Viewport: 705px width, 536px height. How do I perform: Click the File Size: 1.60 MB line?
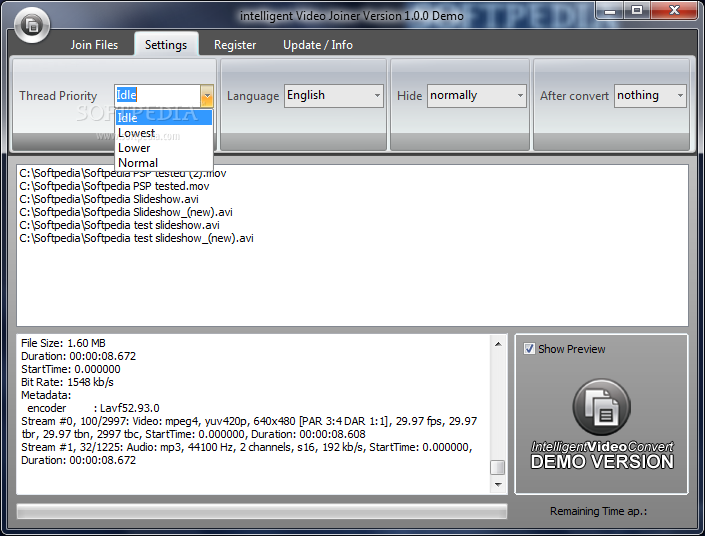pyautogui.click(x=63, y=343)
